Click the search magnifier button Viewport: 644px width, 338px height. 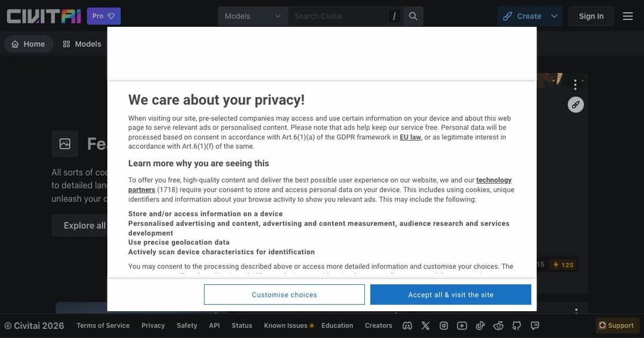click(413, 16)
